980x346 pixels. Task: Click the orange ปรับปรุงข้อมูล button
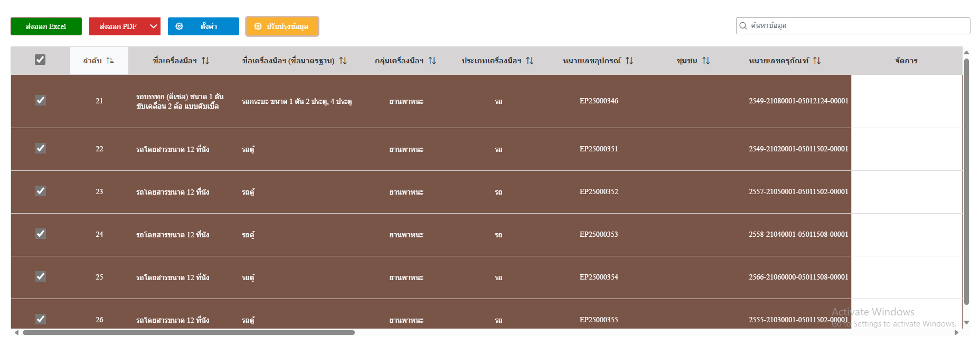click(282, 26)
